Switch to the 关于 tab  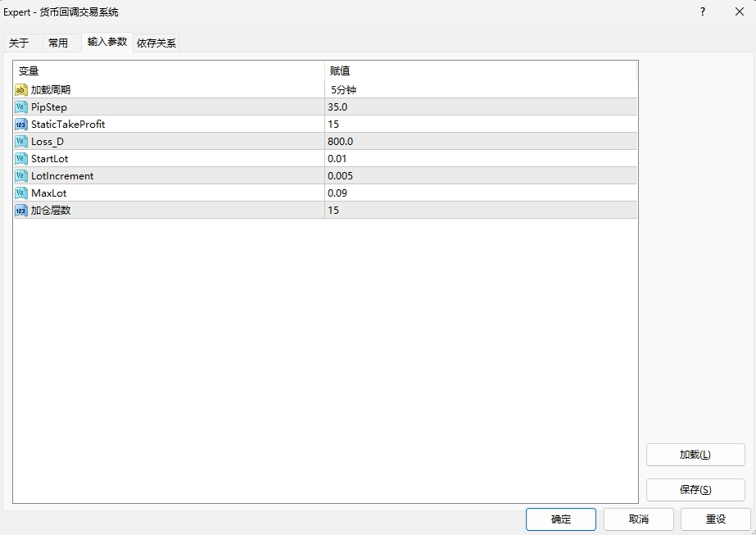[x=19, y=43]
